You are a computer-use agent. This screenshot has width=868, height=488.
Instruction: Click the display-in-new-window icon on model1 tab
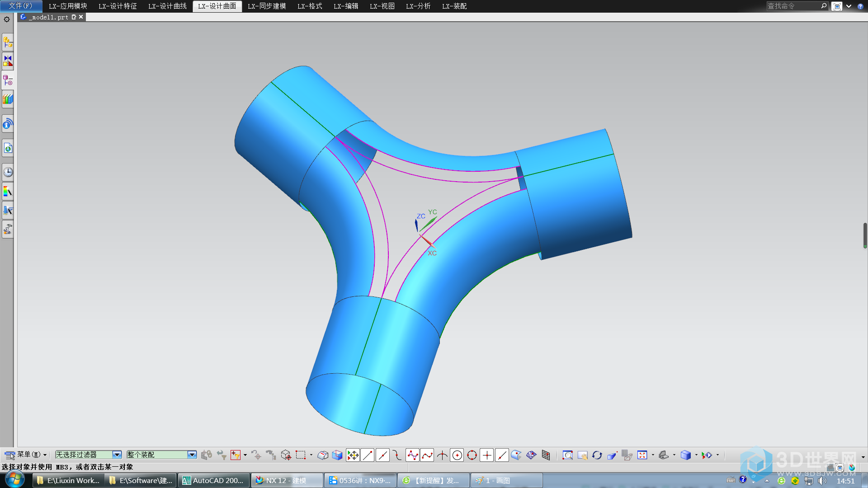74,17
